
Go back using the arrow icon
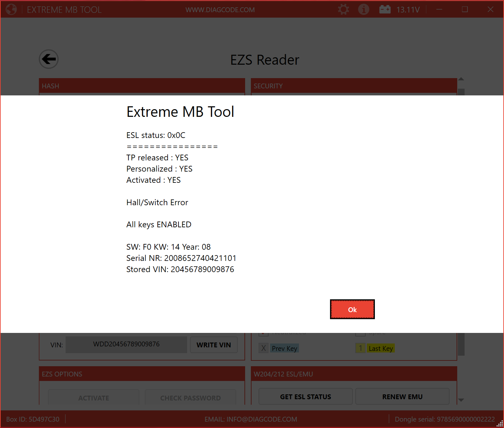pos(49,59)
